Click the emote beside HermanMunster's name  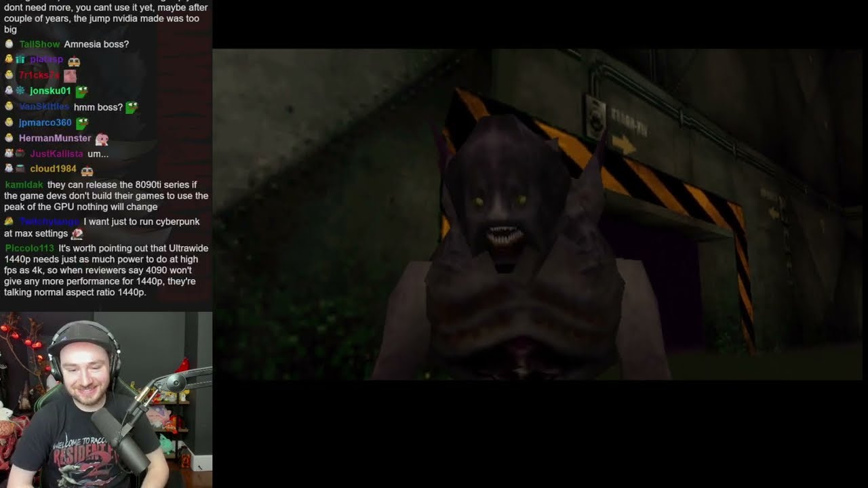point(102,139)
